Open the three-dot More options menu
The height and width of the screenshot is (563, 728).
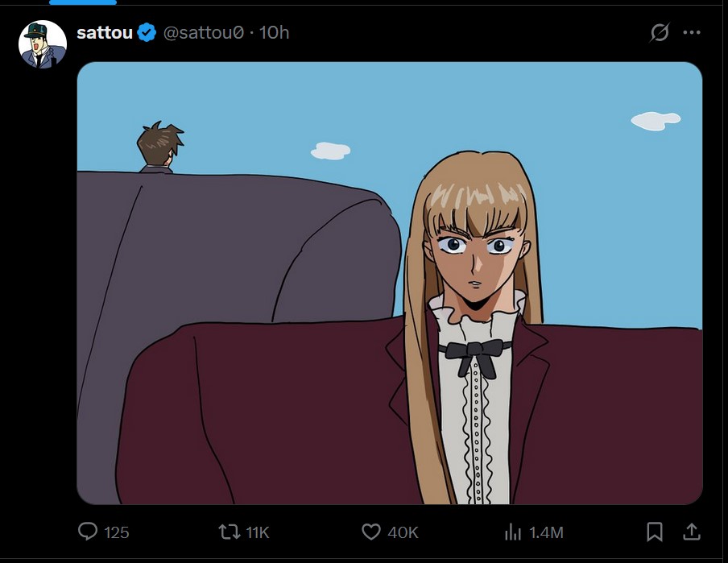[692, 32]
